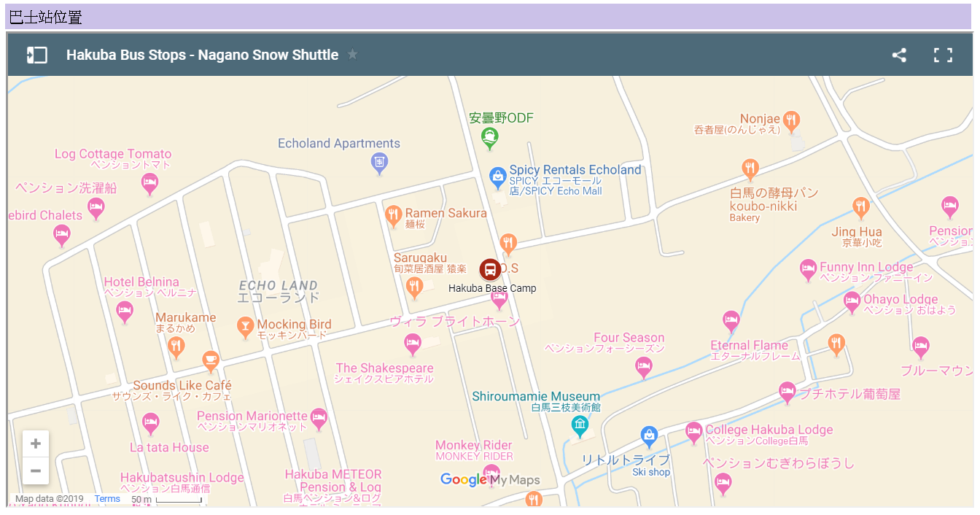
Task: Click the Marukame restaurant pin
Action: [x=176, y=347]
